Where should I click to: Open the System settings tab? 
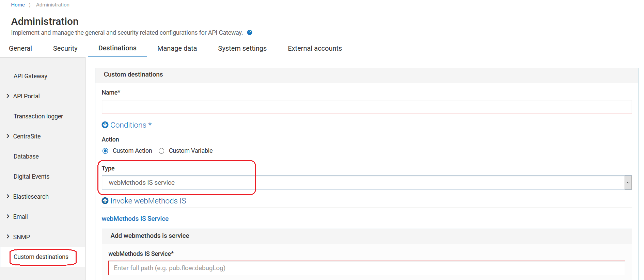pyautogui.click(x=242, y=48)
